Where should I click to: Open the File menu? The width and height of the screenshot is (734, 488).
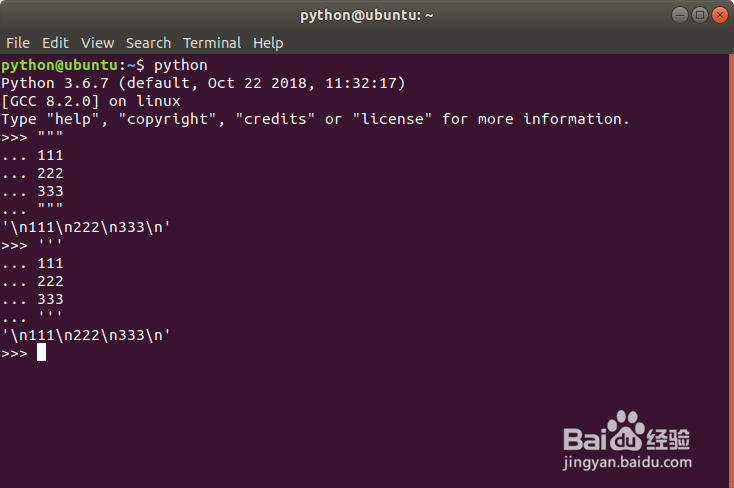[x=18, y=43]
